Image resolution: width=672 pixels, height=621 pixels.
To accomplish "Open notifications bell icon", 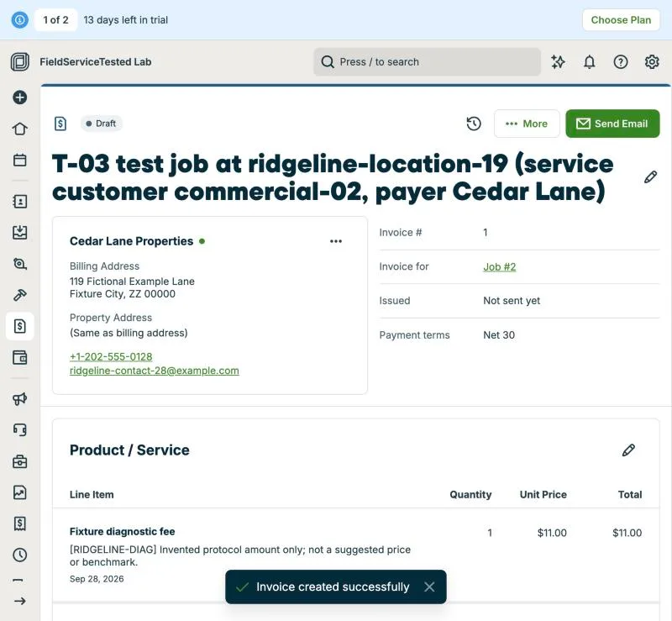I will pyautogui.click(x=590, y=61).
